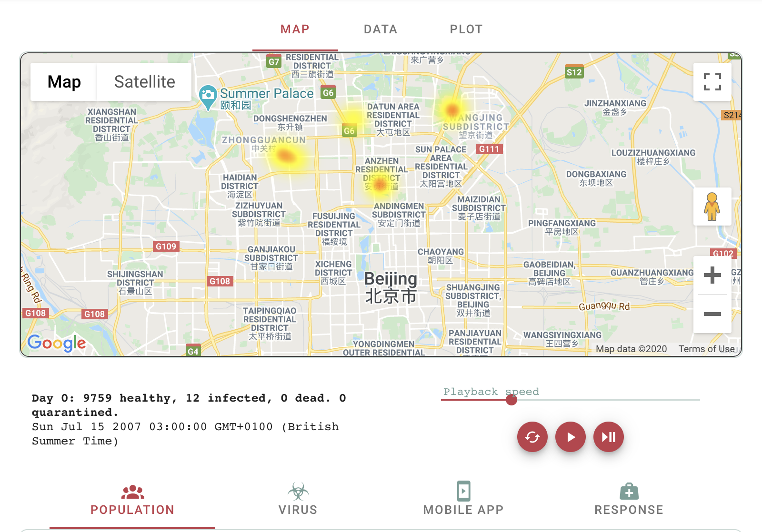Open Terms of Use link
The height and width of the screenshot is (532, 762).
[707, 349]
